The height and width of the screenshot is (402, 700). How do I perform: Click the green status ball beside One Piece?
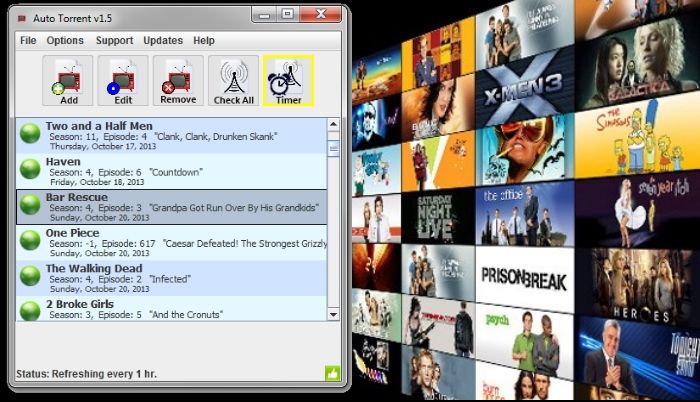[30, 240]
